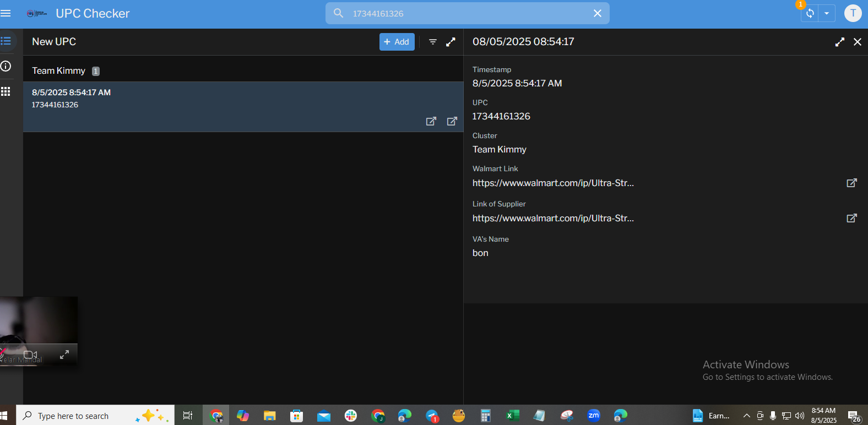The image size is (868, 425).
Task: Open Walmart Link external icon in details
Action: 851,183
